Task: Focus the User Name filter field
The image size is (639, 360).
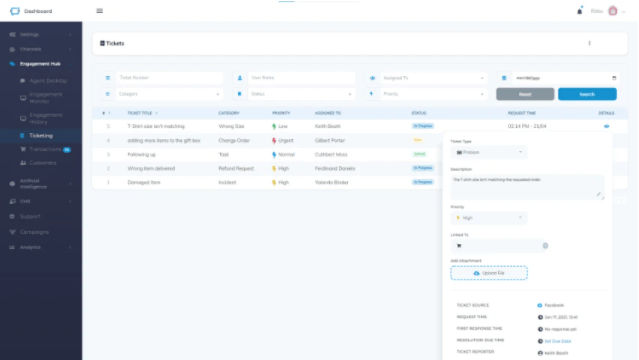Action: (x=302, y=77)
